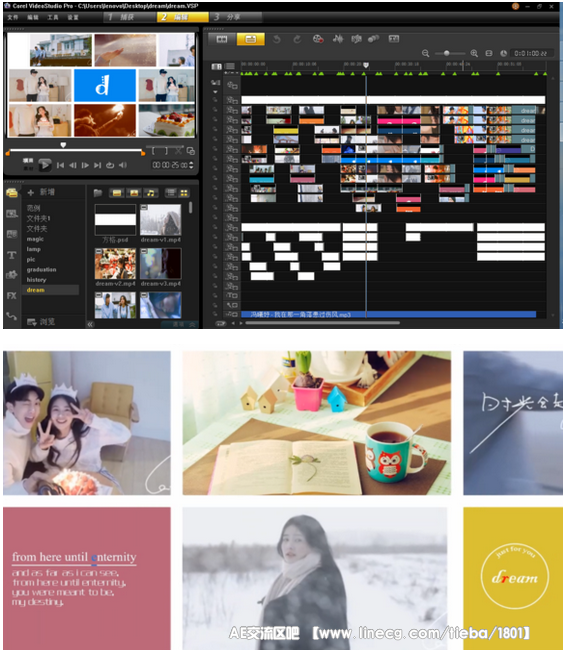Image resolution: width=565 pixels, height=650 pixels.
Task: Switch to step 1 Capture tab
Action: [x=129, y=17]
